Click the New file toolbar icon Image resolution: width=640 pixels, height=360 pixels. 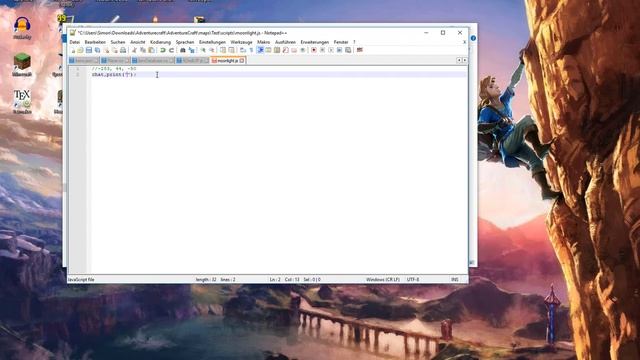click(73, 50)
